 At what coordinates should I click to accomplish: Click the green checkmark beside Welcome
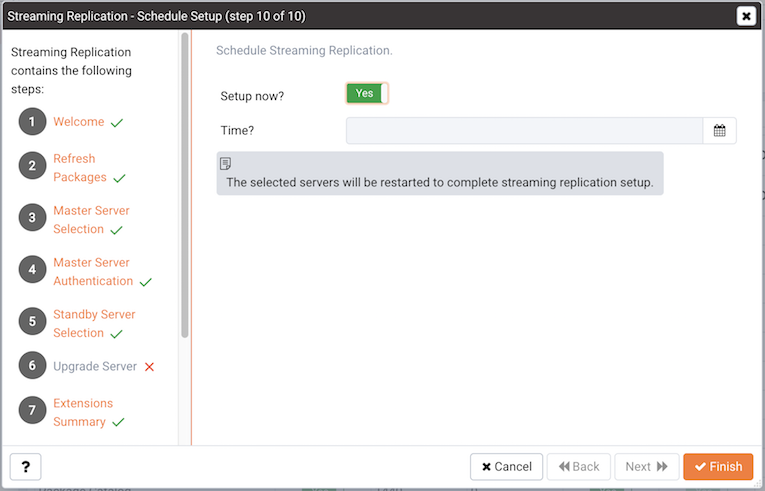click(117, 123)
